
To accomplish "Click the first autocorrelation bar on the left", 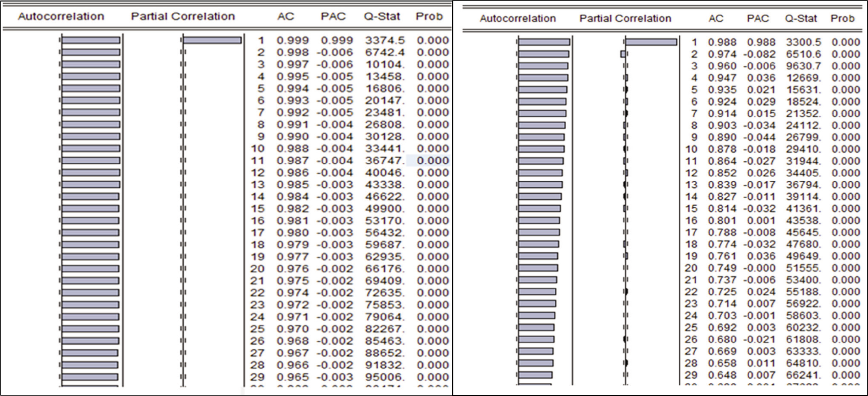I will (x=91, y=40).
